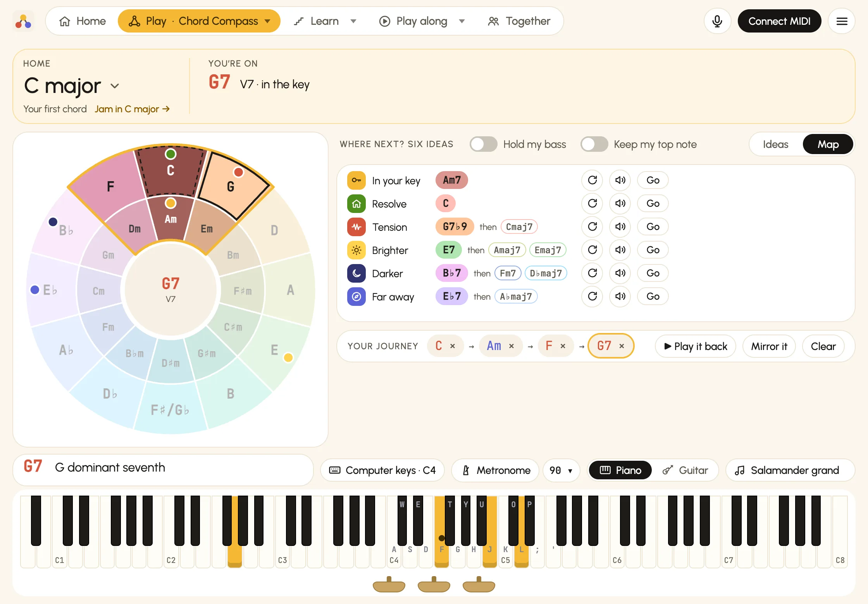Click the Far away compass icon
Screen dimensions: 868x604
pyautogui.click(x=356, y=297)
